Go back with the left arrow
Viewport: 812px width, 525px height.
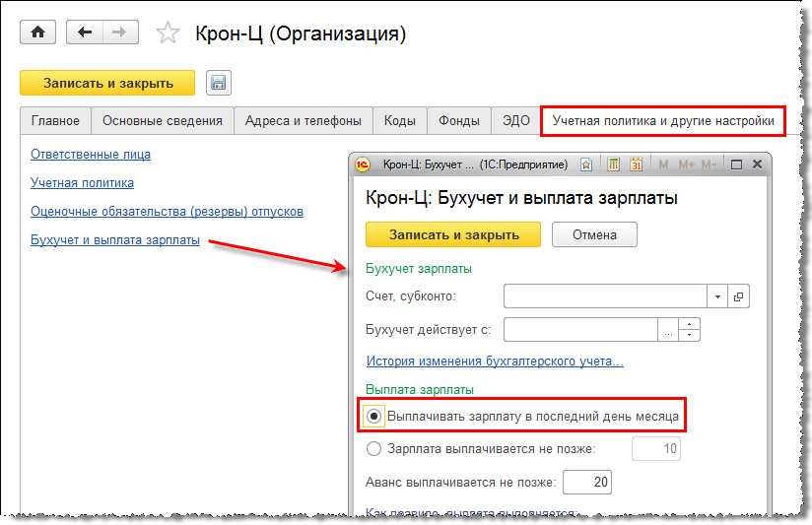[x=84, y=33]
